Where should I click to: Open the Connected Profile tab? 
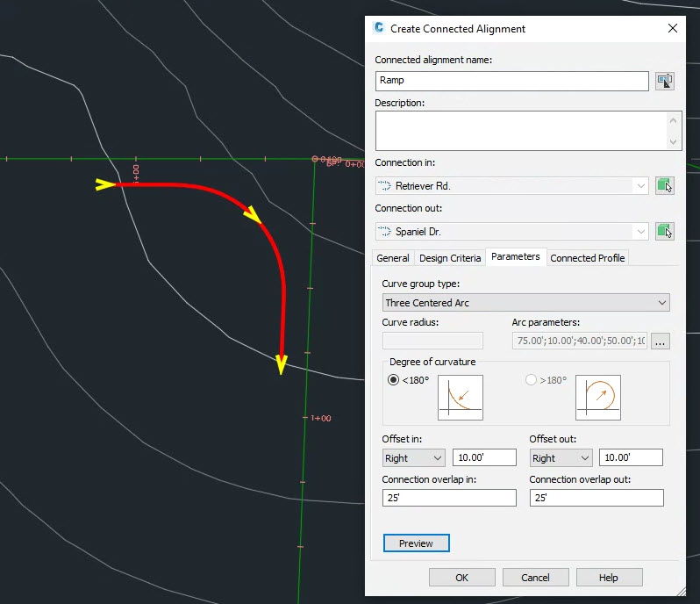pos(588,258)
